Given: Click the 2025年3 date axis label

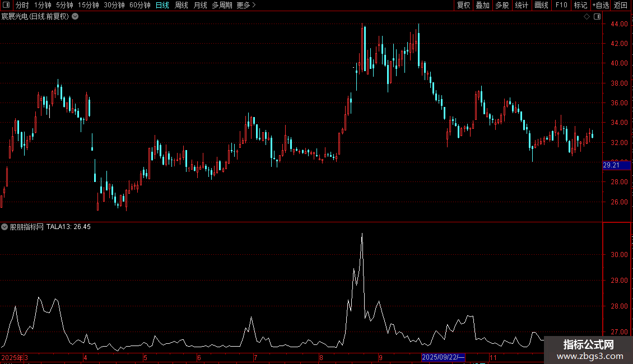Looking at the screenshot, I should (x=15, y=357).
